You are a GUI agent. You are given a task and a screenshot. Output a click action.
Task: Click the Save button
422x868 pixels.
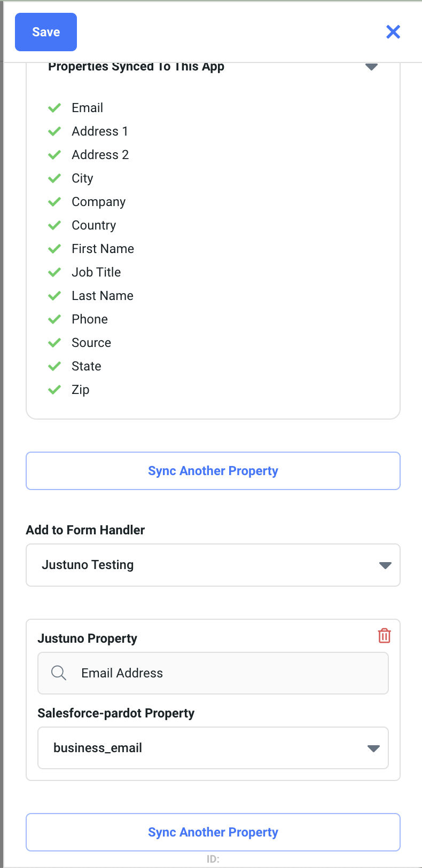[46, 32]
